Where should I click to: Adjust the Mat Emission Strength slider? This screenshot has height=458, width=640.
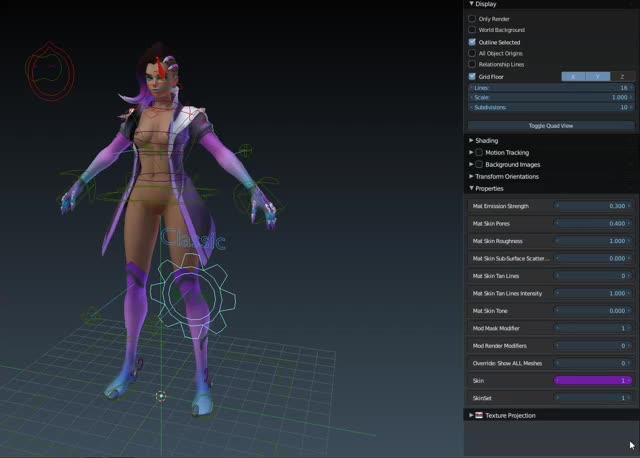click(x=593, y=206)
